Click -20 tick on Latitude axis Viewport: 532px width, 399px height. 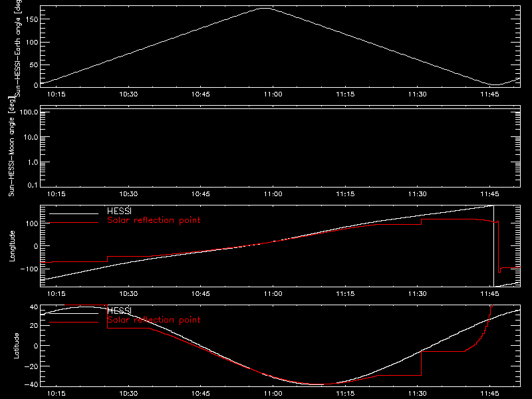click(31, 366)
